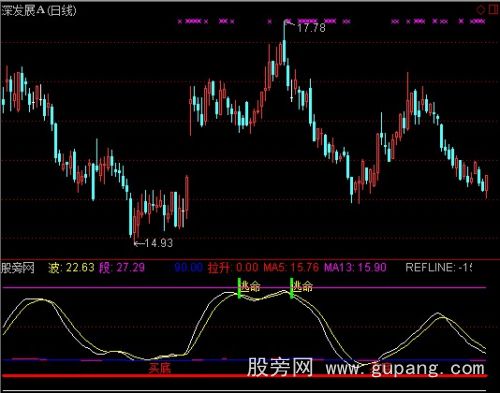Select the 波: 22.63 indicator value
Viewport: 500px width, 393px height.
pyautogui.click(x=71, y=267)
